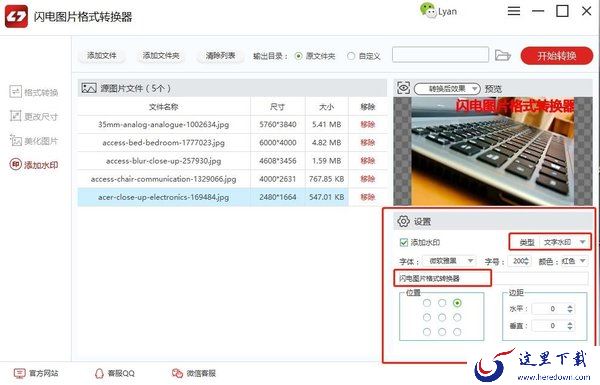This screenshot has height=385, width=600.
Task: Select row access-bed-bedroom-1777023.jpg
Action: (x=232, y=142)
